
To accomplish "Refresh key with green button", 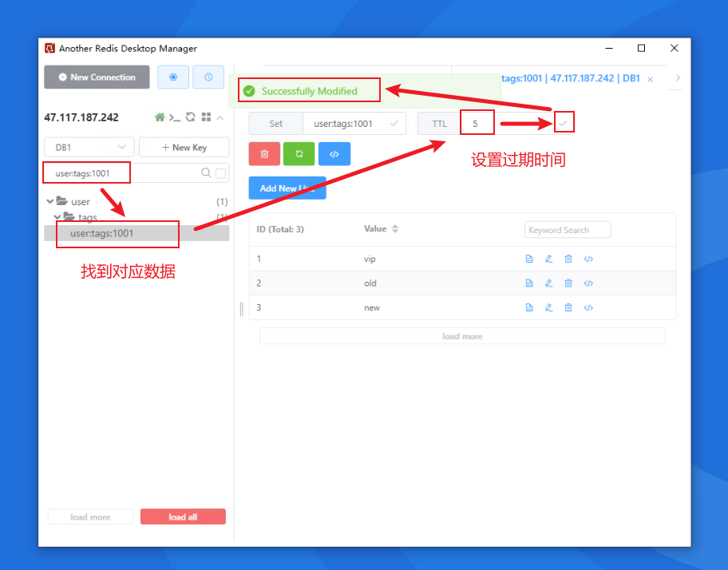I will coord(299,153).
